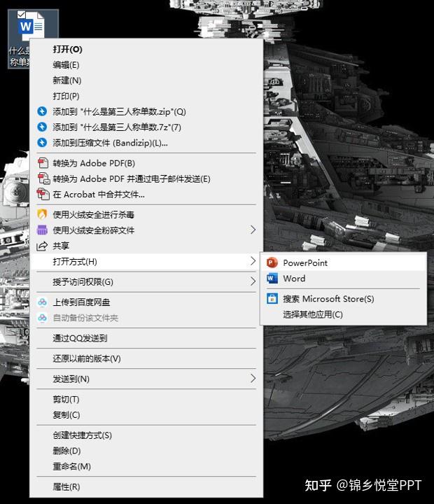Expand the arrow next to 发送到(N)

pyautogui.click(x=253, y=379)
